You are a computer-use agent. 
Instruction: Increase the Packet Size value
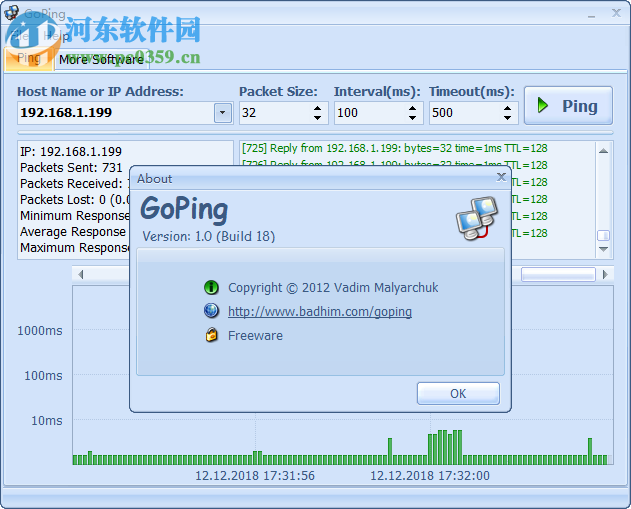318,108
